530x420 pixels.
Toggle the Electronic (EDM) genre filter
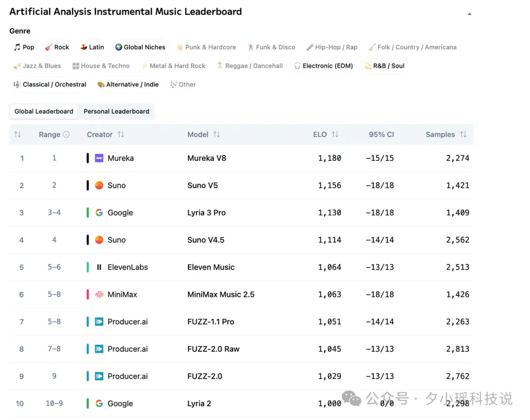coord(323,66)
